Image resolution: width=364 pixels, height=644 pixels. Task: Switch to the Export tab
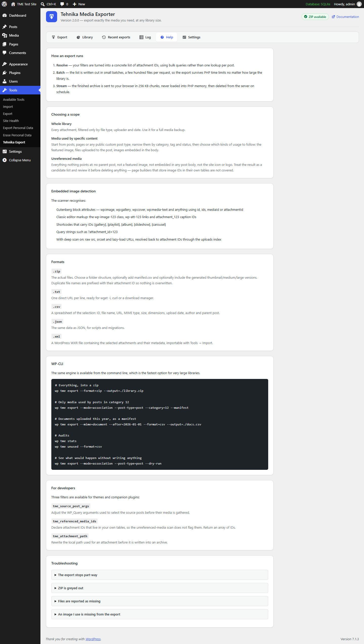60,37
